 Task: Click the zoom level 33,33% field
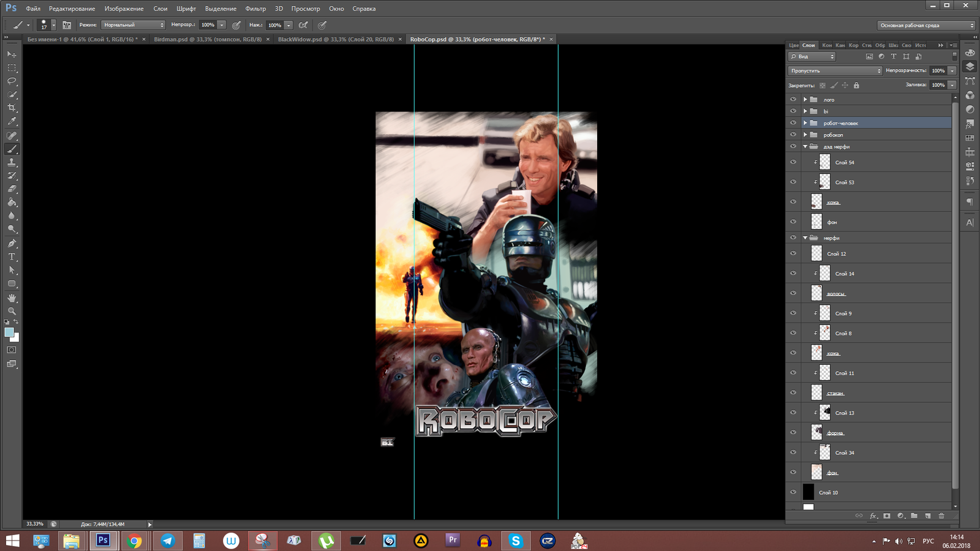35,524
